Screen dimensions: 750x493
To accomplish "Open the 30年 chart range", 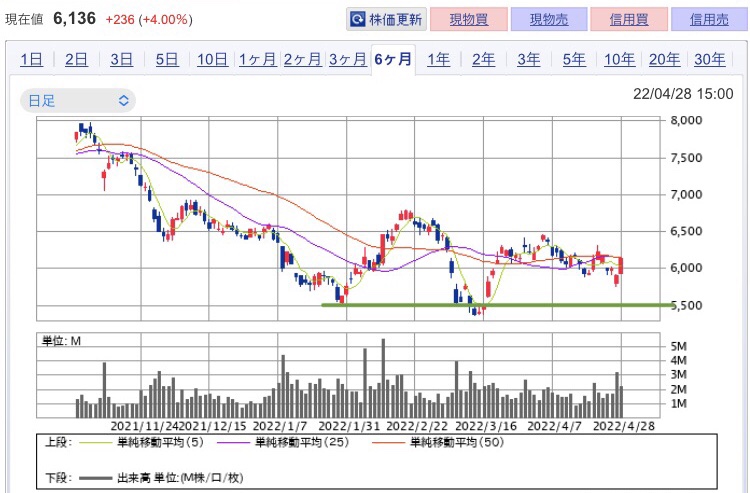I will [710, 59].
